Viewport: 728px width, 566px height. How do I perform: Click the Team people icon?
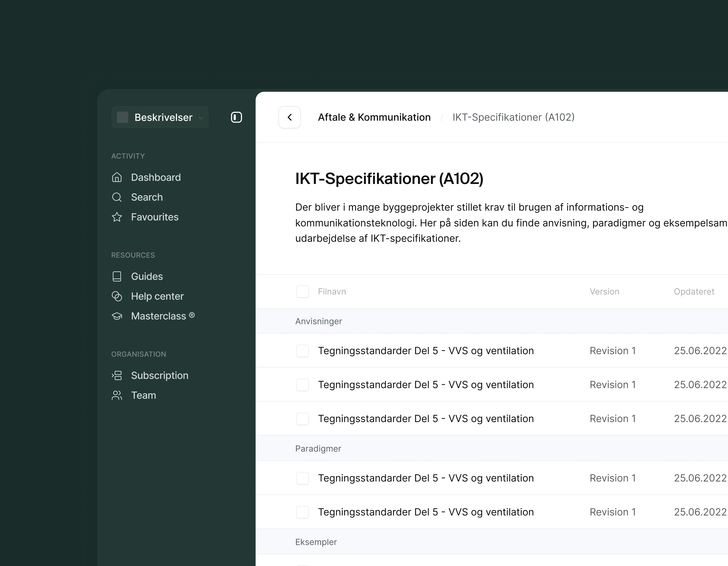pos(117,395)
